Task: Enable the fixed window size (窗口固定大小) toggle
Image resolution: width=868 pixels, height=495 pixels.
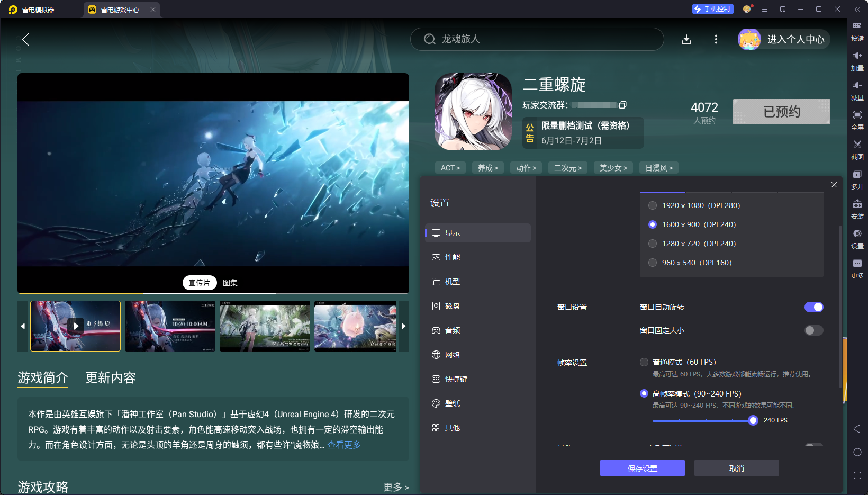Action: (813, 330)
